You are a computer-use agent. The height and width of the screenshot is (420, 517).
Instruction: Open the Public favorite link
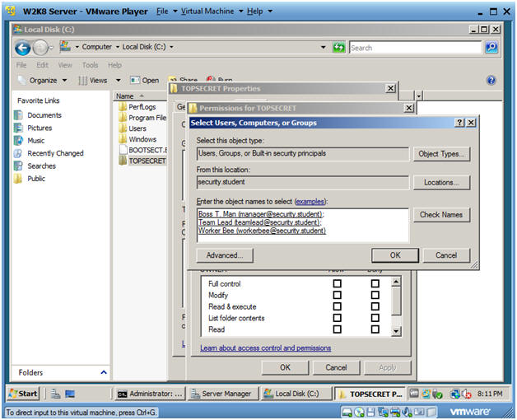36,179
